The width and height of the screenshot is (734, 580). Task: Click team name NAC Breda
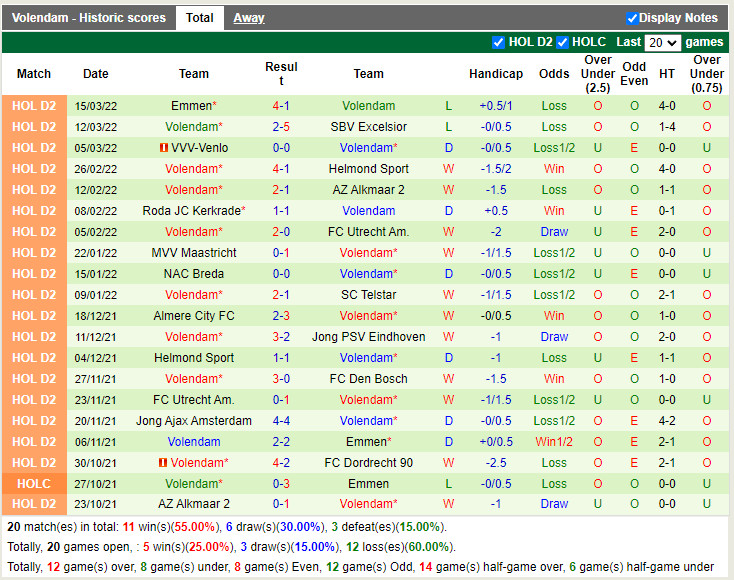194,274
